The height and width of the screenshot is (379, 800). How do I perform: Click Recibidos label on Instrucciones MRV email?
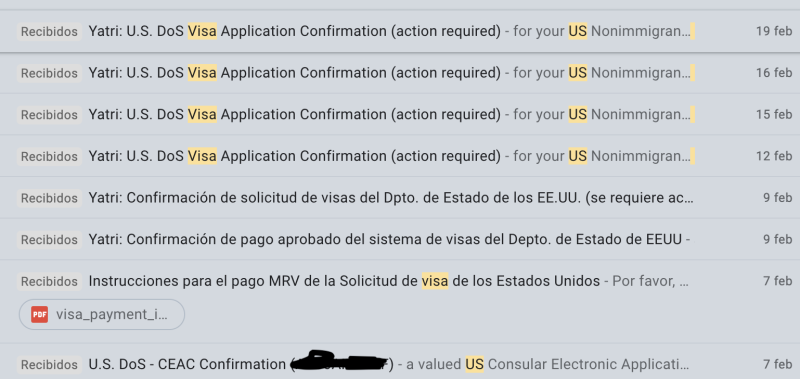[49, 281]
